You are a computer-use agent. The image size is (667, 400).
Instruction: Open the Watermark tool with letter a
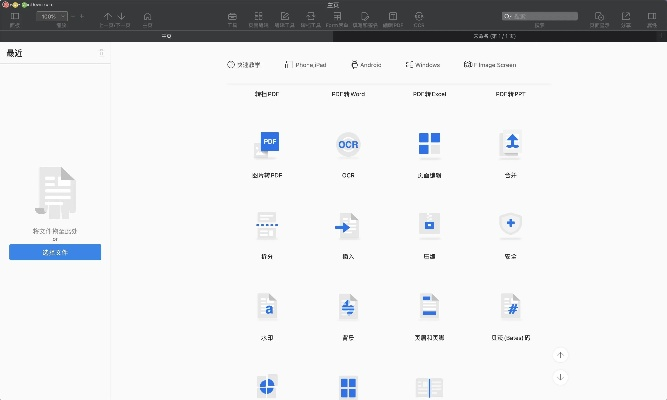(x=267, y=307)
